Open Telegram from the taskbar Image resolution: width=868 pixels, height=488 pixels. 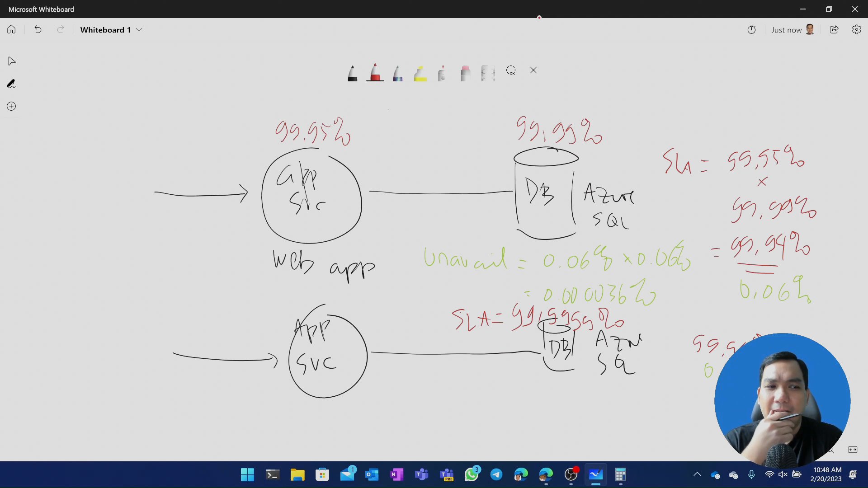tap(496, 474)
